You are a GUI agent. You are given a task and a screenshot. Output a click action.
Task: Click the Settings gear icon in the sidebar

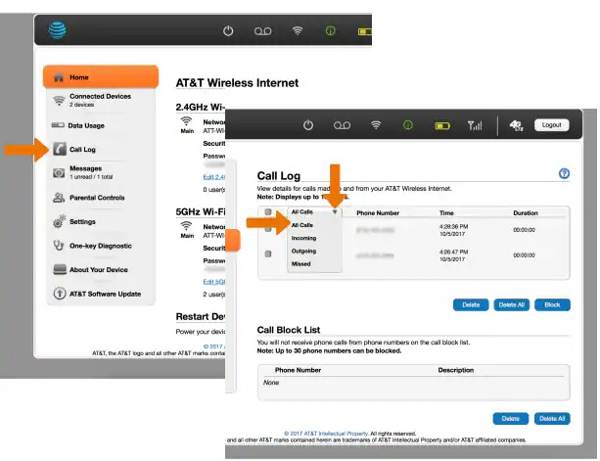[59, 222]
